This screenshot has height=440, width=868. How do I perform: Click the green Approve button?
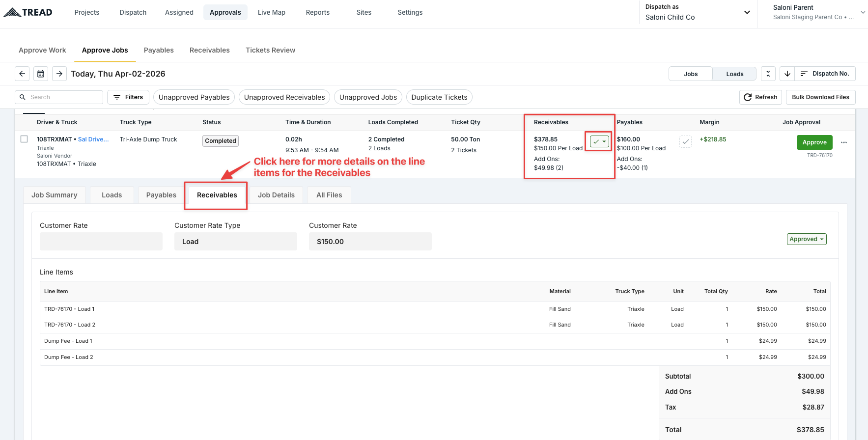coord(814,142)
